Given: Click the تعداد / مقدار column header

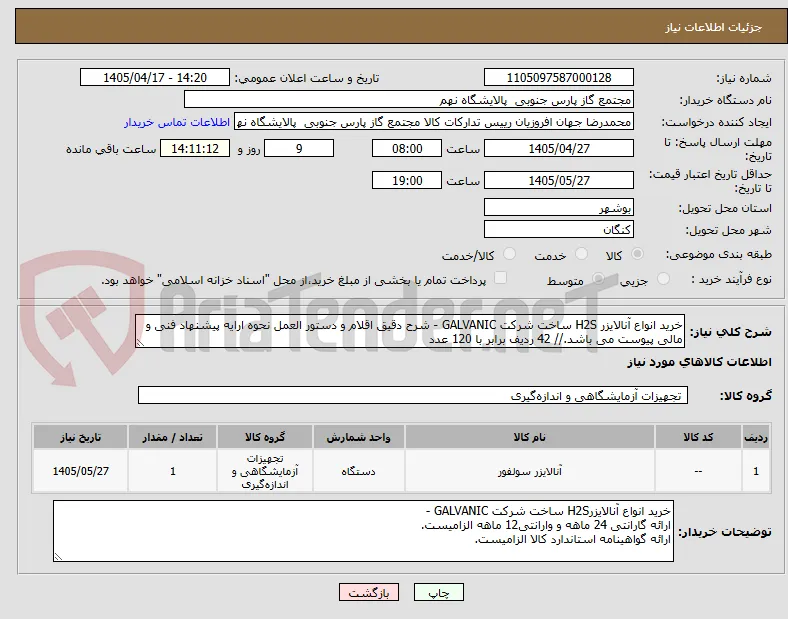Looking at the screenshot, I should pyautogui.click(x=173, y=437).
